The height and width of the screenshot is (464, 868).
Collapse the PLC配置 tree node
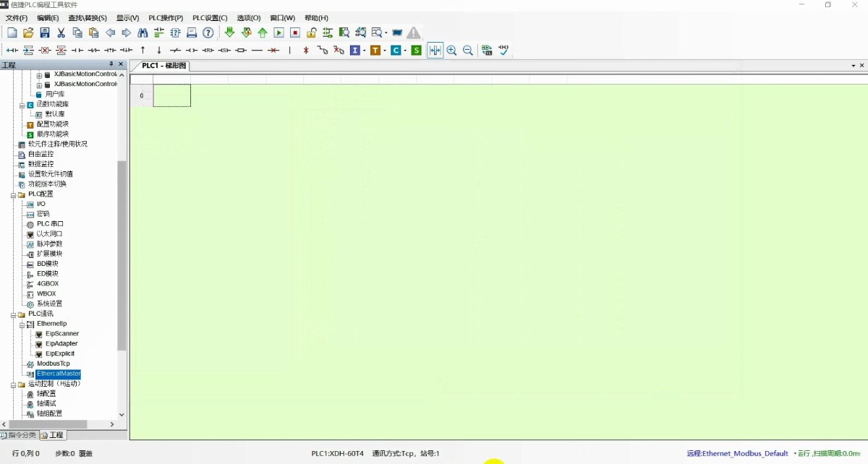coord(12,194)
